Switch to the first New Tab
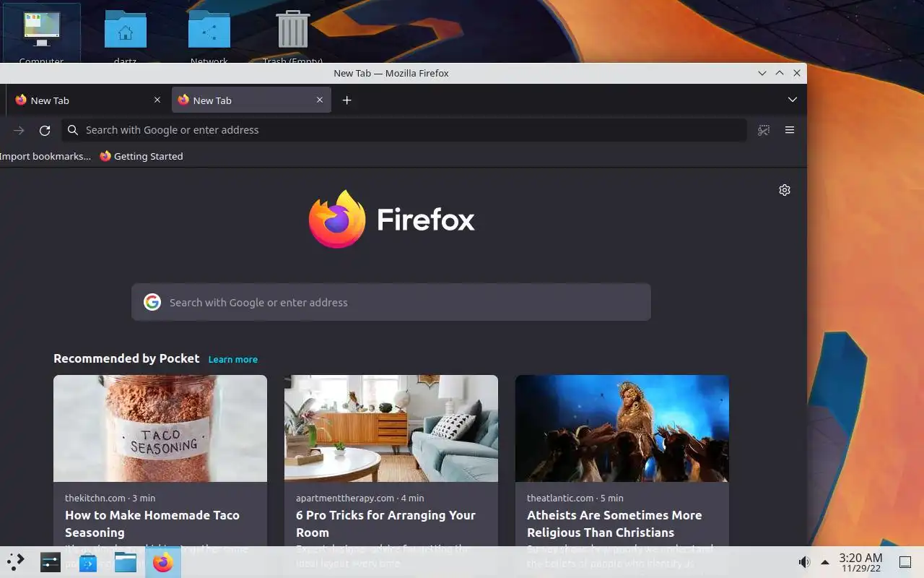 coord(87,100)
